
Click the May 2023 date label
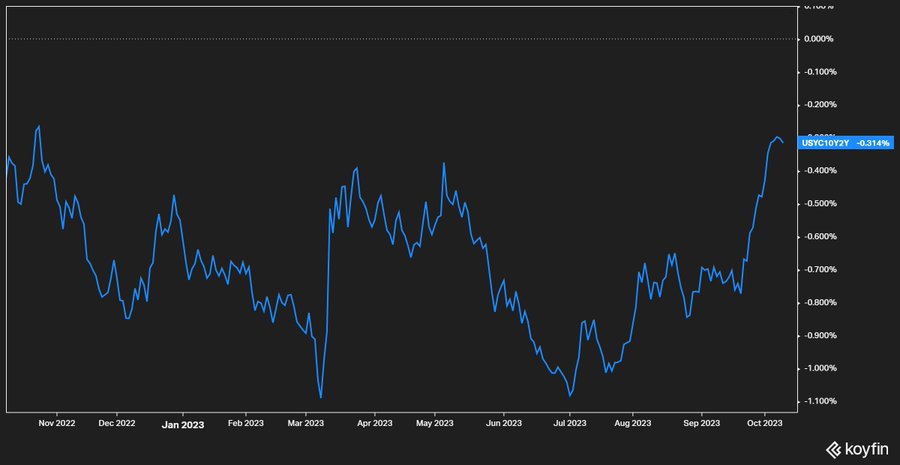(435, 423)
